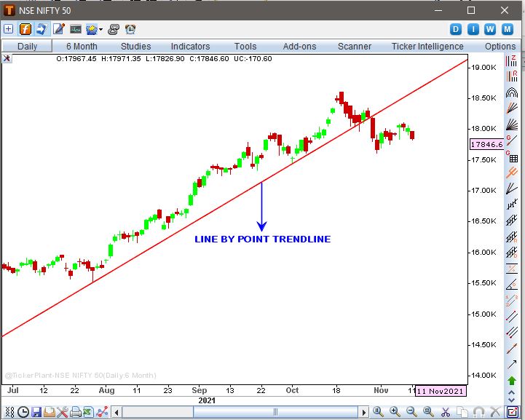This screenshot has height=420, width=525.
Task: Open the Indicators menu
Action: [x=190, y=46]
